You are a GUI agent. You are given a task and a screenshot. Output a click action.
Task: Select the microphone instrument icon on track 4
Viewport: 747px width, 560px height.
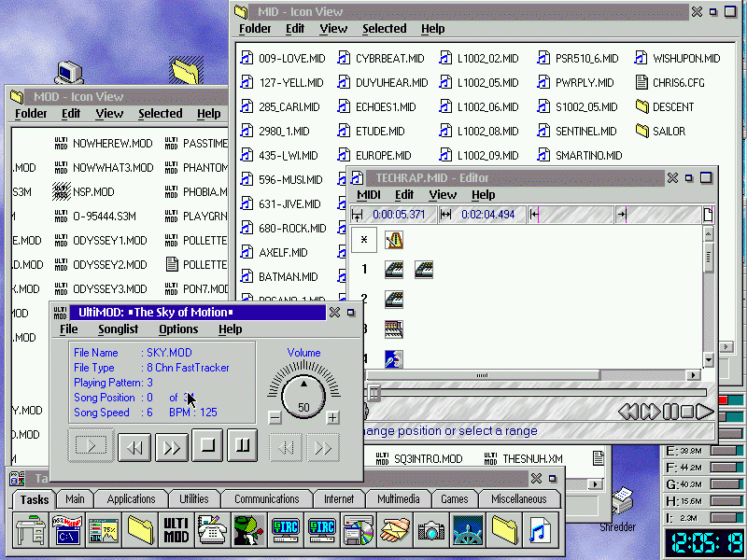coord(394,358)
